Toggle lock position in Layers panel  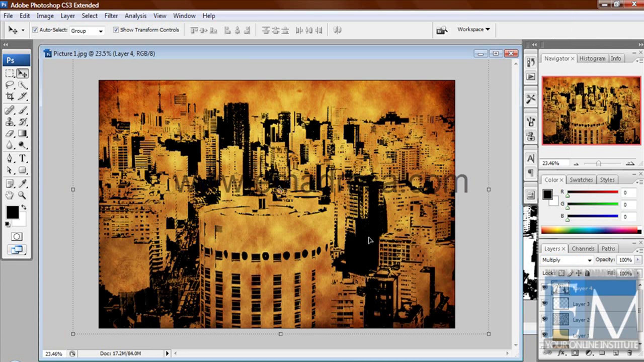click(x=579, y=273)
